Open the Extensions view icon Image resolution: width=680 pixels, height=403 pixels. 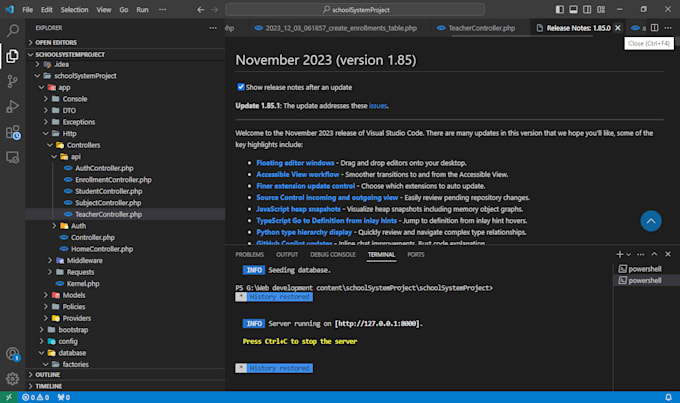(13, 132)
